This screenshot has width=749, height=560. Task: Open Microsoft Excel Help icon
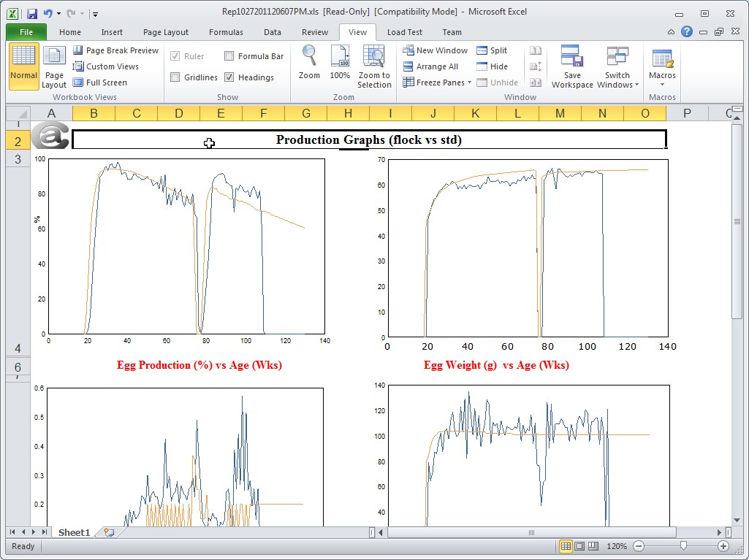pos(687,32)
